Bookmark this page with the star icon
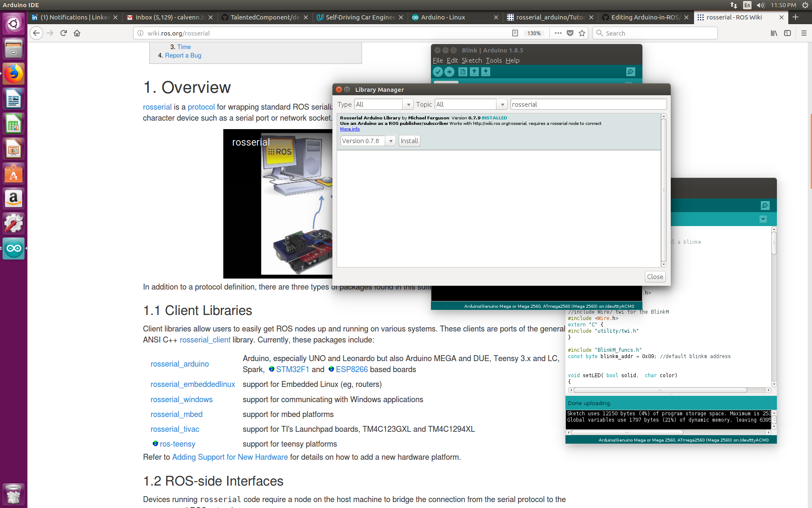 click(x=582, y=33)
